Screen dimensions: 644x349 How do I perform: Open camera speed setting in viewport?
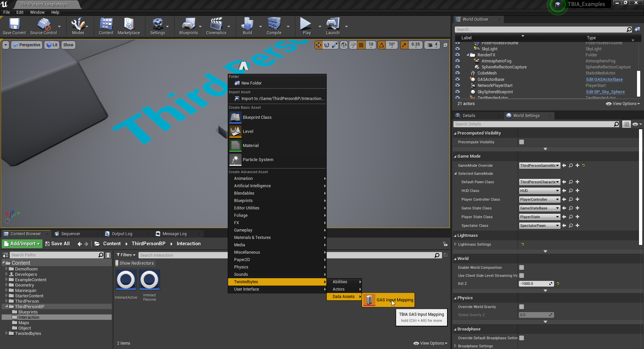tap(432, 45)
